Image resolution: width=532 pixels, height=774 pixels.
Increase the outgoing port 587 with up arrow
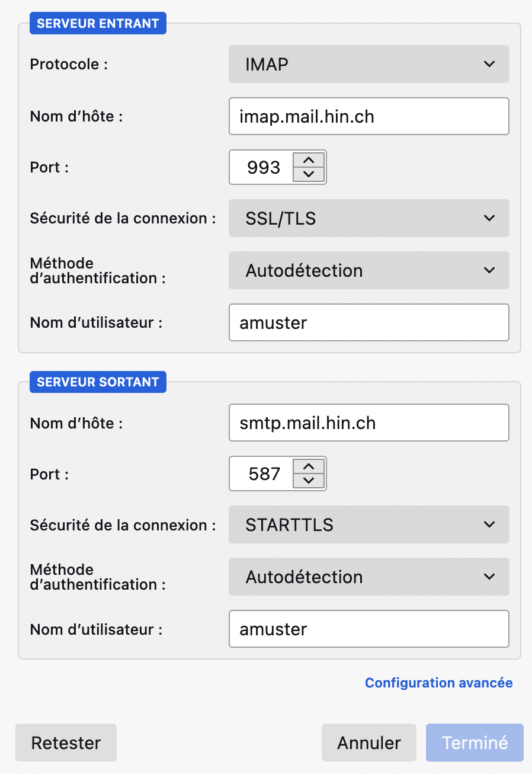(x=308, y=466)
